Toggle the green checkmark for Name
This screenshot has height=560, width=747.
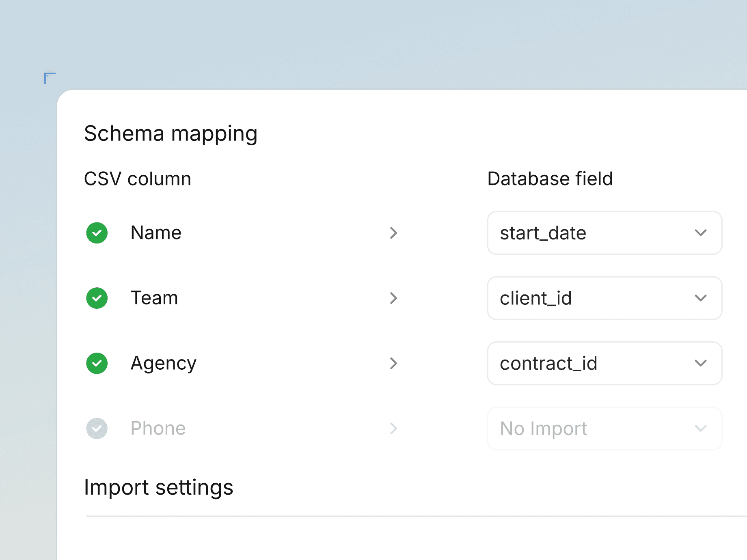[97, 233]
